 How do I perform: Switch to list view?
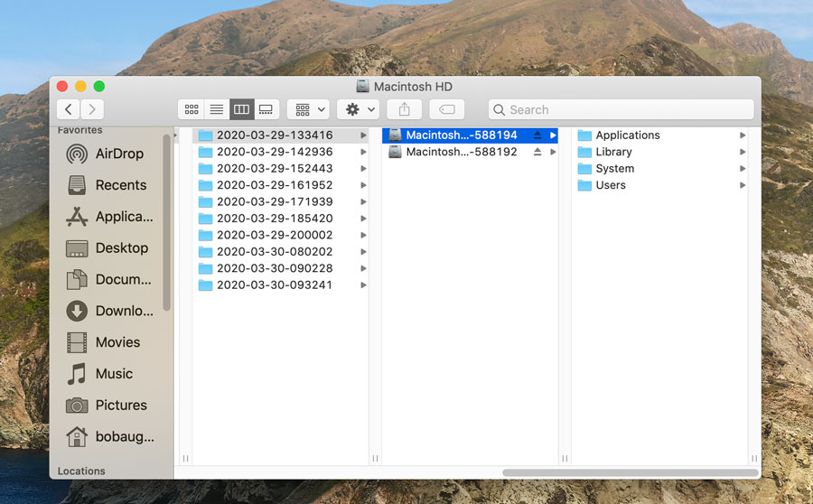[217, 109]
